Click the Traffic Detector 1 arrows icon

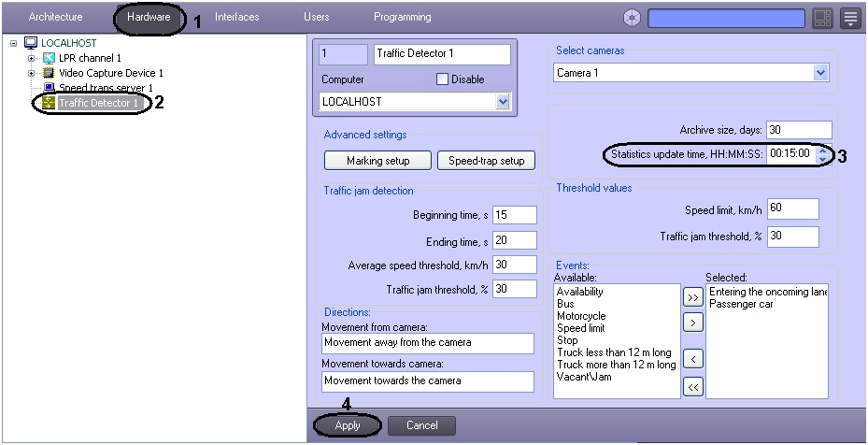[x=48, y=103]
